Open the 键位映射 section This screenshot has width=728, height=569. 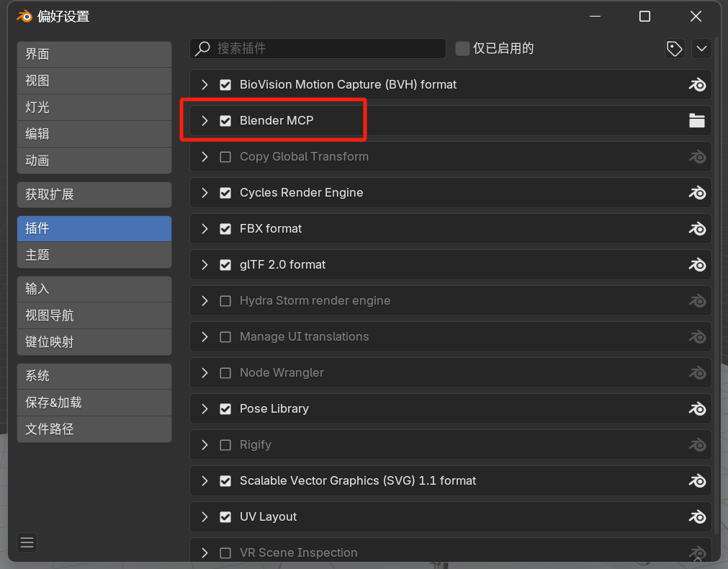94,342
